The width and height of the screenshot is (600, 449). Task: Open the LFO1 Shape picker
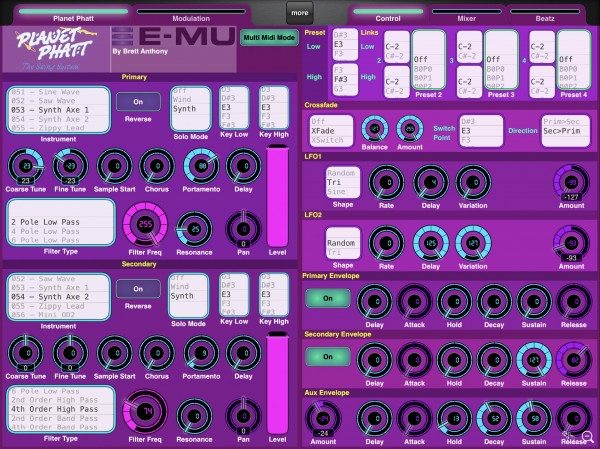tap(343, 182)
